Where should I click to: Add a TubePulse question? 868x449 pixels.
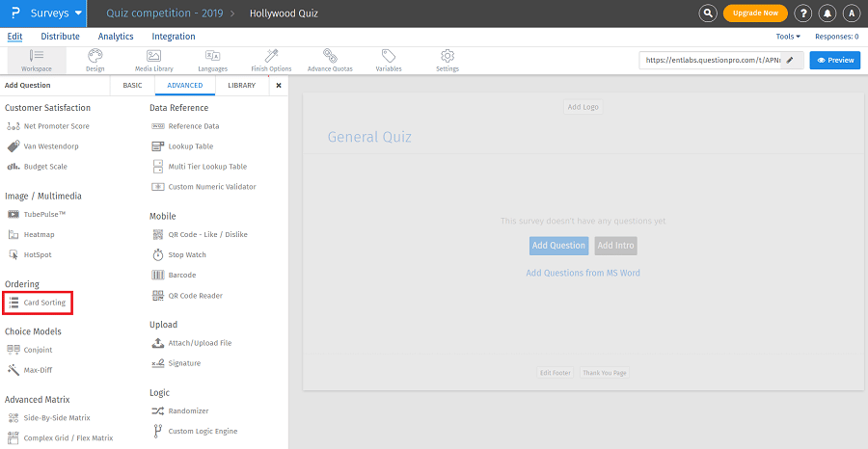[x=37, y=214]
